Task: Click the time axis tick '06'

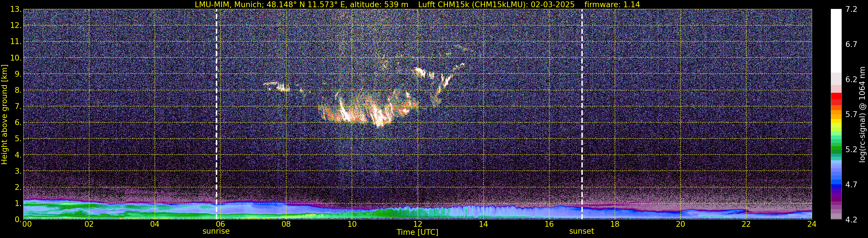Action: pyautogui.click(x=220, y=224)
